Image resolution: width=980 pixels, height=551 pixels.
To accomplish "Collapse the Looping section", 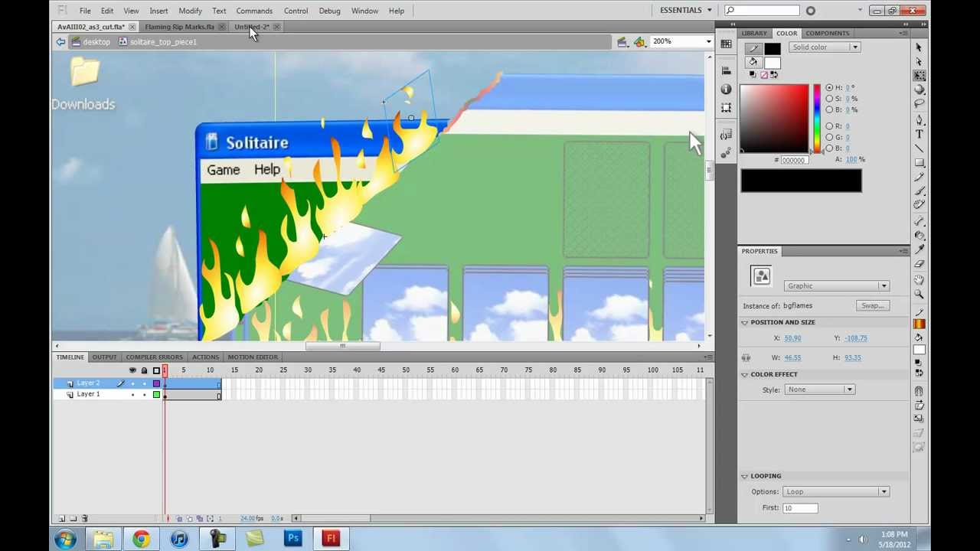I will pos(744,476).
